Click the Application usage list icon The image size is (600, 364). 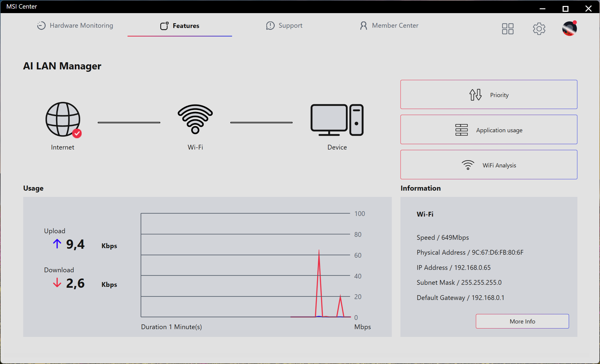(461, 130)
